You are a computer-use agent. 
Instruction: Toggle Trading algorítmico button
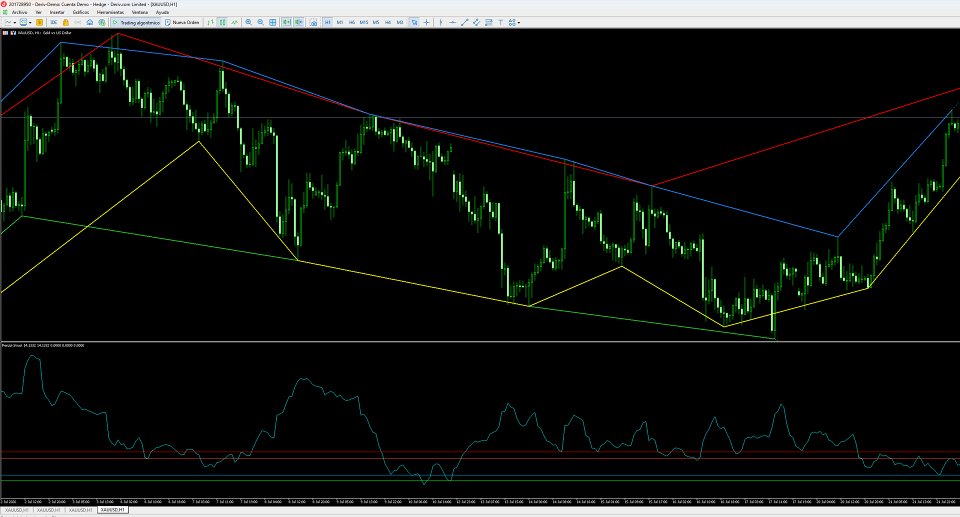[x=137, y=22]
